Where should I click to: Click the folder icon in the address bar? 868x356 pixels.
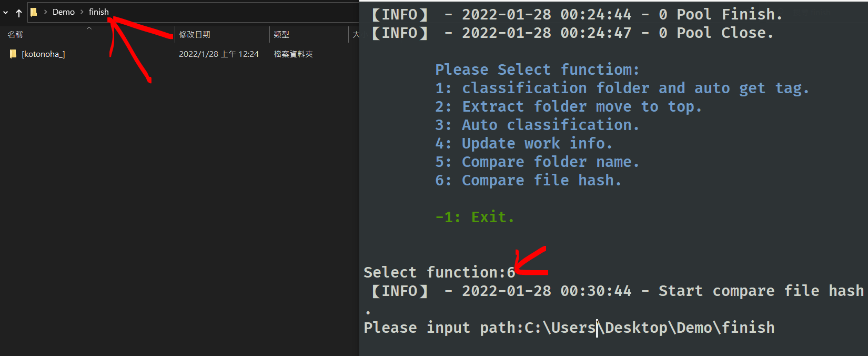(x=34, y=12)
